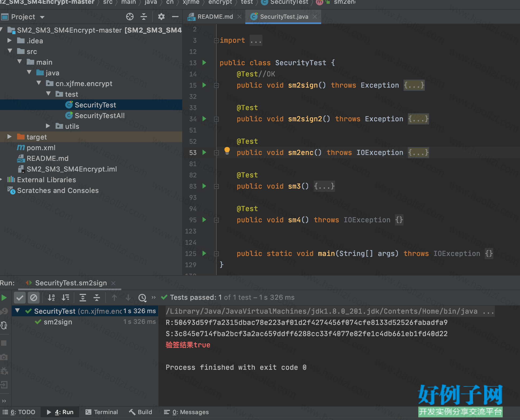The height and width of the screenshot is (420, 520).
Task: Click 'Process finished with exit code 0'
Action: 236,367
